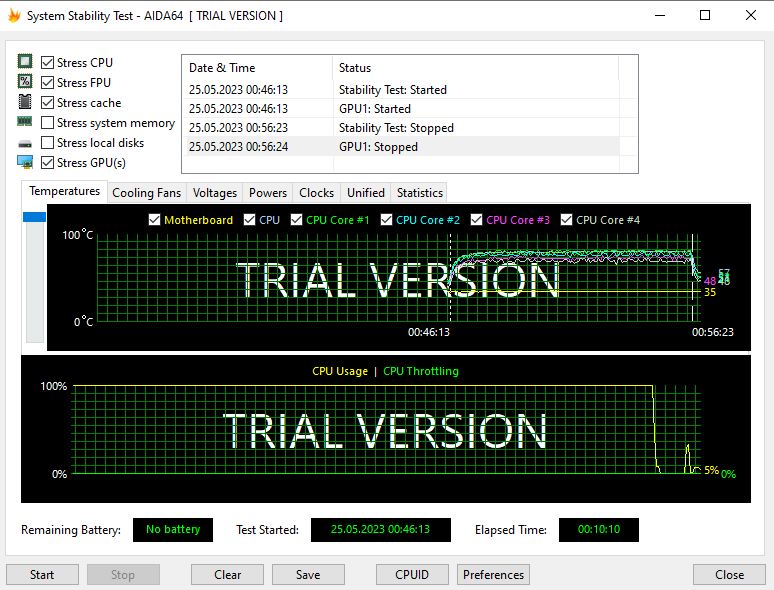Image resolution: width=774 pixels, height=590 pixels.
Task: Show the Statistics tab
Action: point(420,193)
